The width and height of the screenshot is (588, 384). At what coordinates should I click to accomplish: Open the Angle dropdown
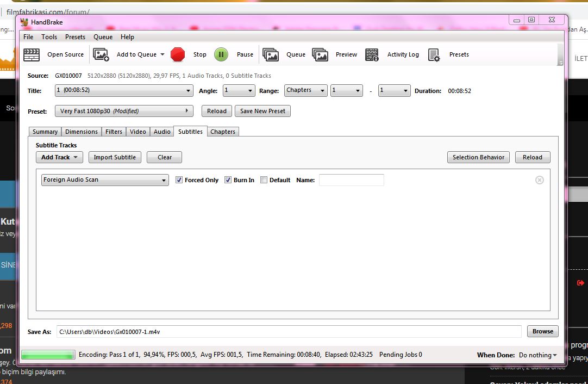tap(239, 90)
